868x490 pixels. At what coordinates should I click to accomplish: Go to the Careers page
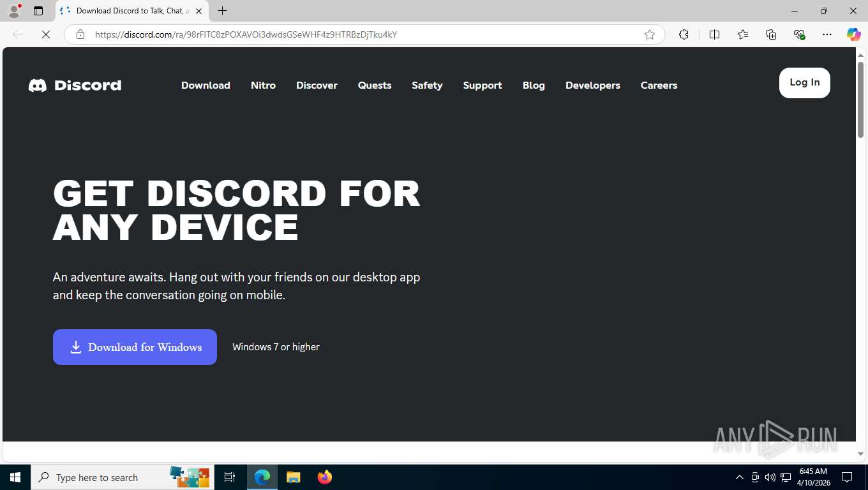coord(659,85)
